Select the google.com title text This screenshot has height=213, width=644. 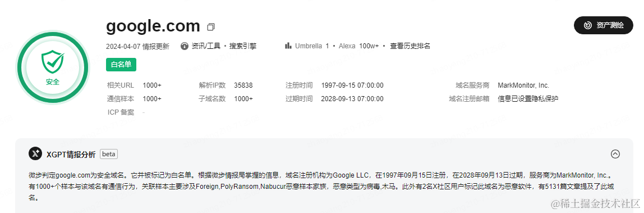153,26
